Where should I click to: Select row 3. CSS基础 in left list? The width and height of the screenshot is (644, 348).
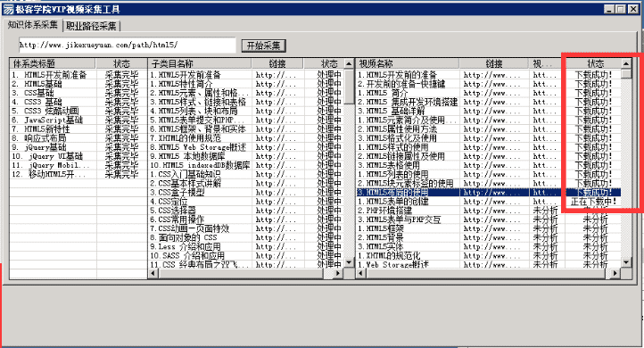78,93
